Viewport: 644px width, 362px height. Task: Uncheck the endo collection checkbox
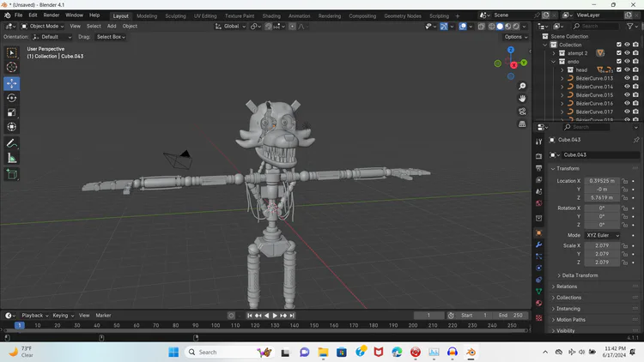pyautogui.click(x=619, y=61)
